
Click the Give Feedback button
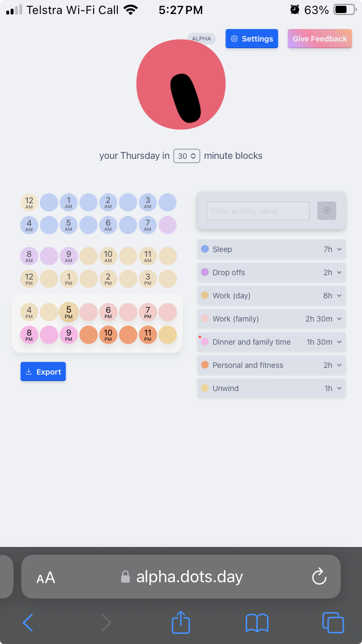point(320,39)
